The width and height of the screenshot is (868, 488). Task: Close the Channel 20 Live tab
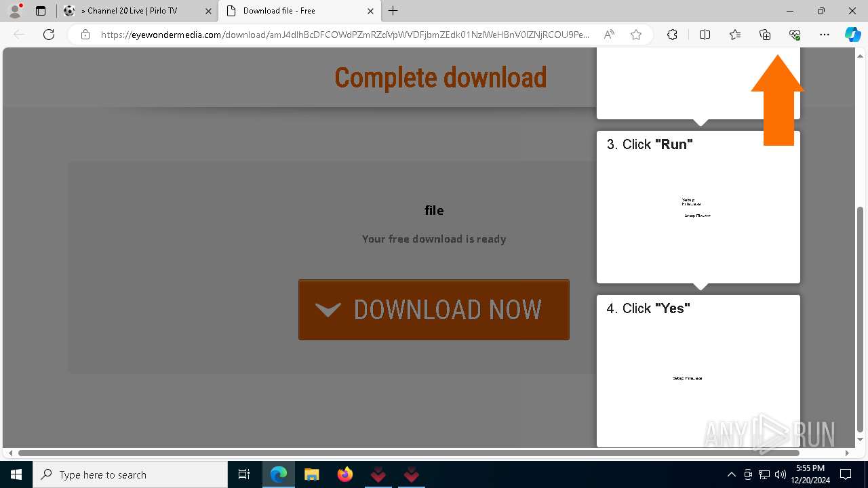pyautogui.click(x=208, y=11)
